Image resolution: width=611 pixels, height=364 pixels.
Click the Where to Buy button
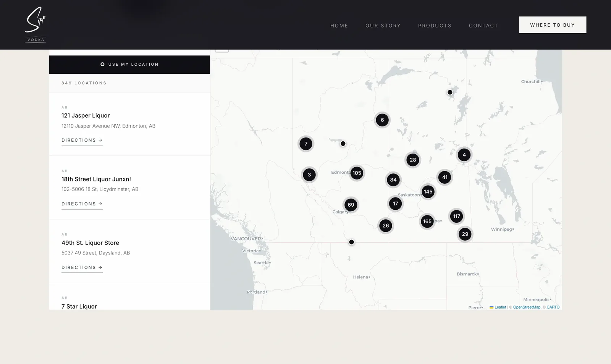552,25
